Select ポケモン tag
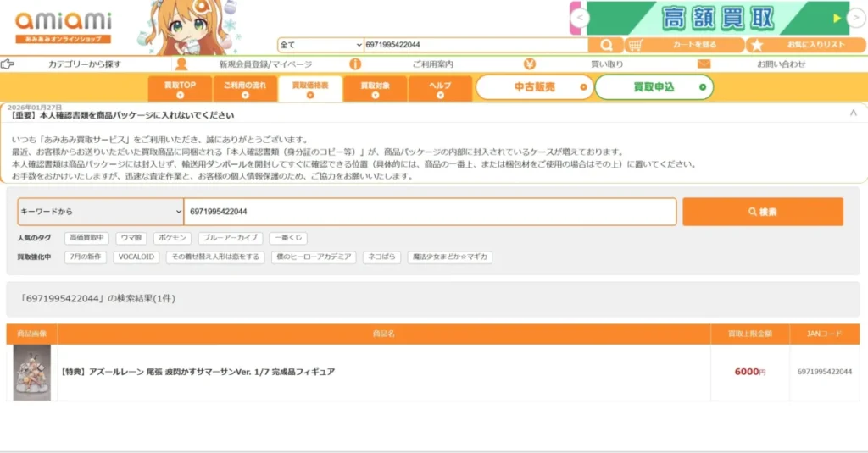 coord(172,238)
